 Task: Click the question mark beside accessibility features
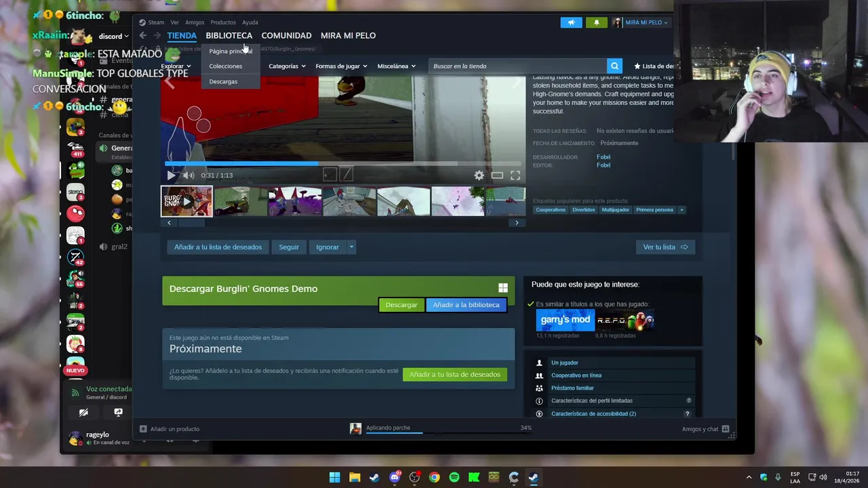tap(687, 413)
